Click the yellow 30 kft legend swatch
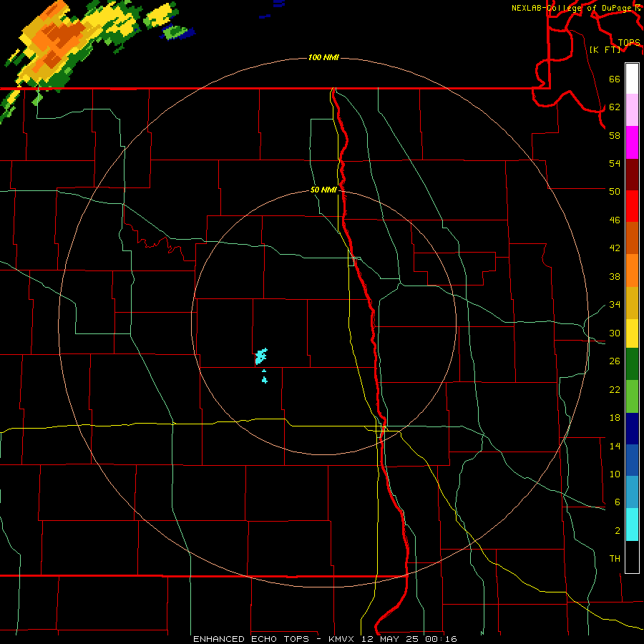 [x=632, y=333]
